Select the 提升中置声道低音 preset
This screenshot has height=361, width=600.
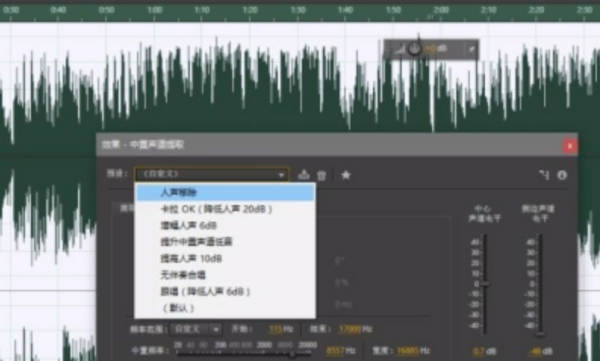(225, 242)
